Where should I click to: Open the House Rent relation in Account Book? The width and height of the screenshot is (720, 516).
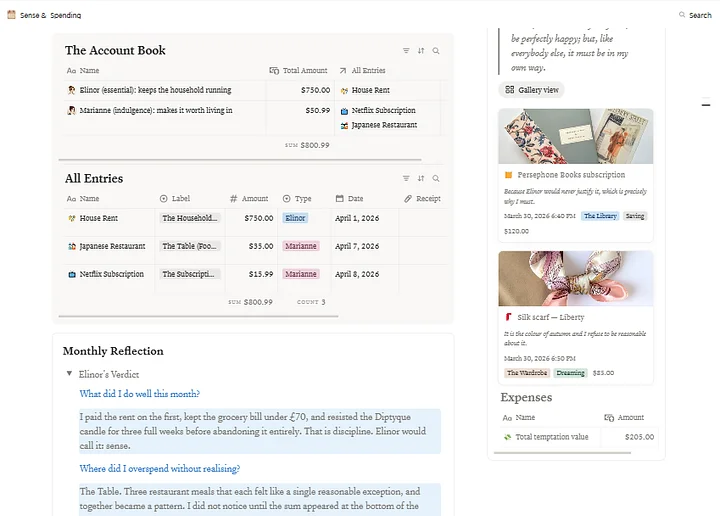coord(371,90)
